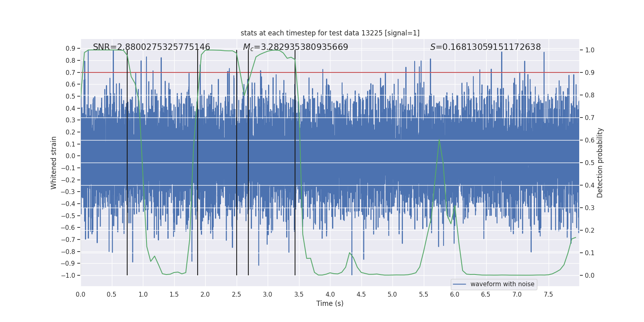Click the red horizontal threshold line
The width and height of the screenshot is (644, 322).
click(330, 72)
